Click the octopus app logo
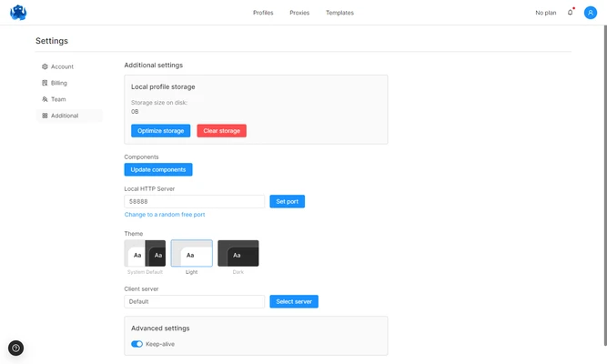607x364 pixels. click(x=18, y=13)
